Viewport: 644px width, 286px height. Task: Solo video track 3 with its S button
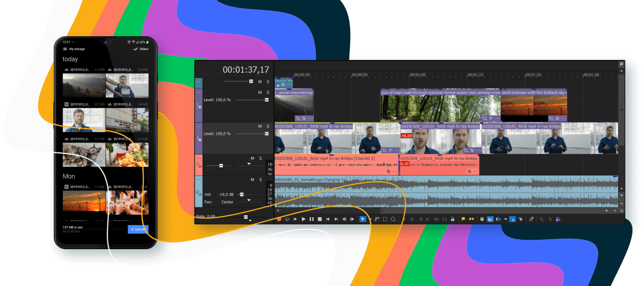(x=268, y=127)
